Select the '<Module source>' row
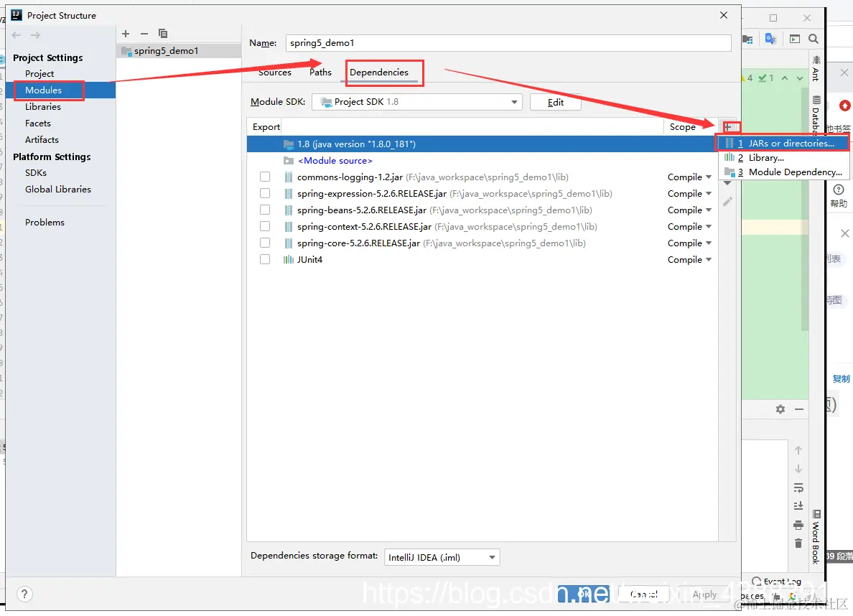The height and width of the screenshot is (616, 853). click(482, 161)
